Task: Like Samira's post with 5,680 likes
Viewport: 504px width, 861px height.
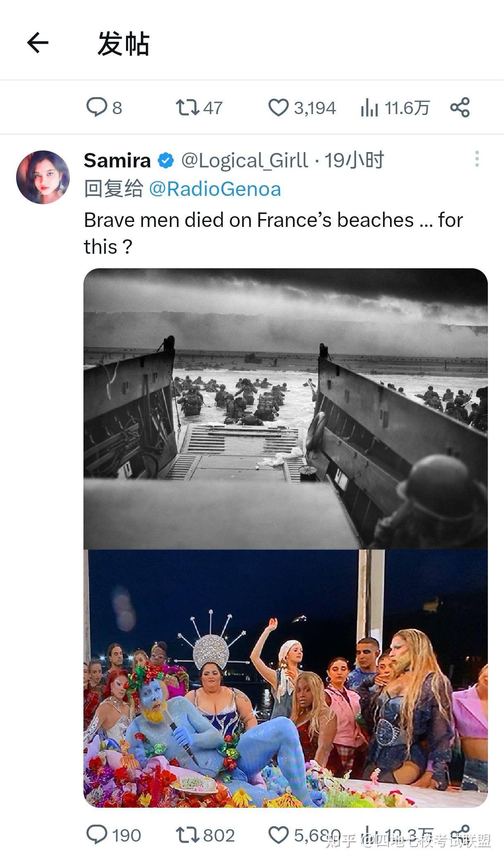Action: (x=304, y=835)
